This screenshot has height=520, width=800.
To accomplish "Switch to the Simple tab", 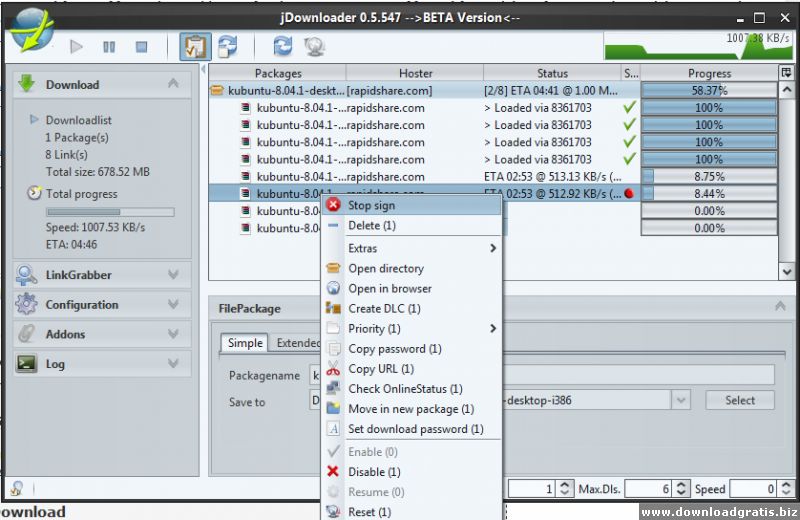I will [245, 343].
